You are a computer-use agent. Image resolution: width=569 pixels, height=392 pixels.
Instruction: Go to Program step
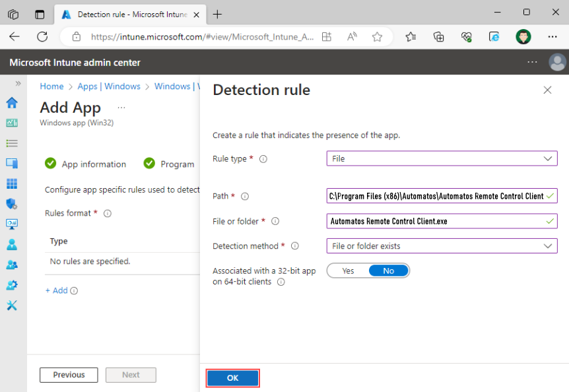point(169,164)
